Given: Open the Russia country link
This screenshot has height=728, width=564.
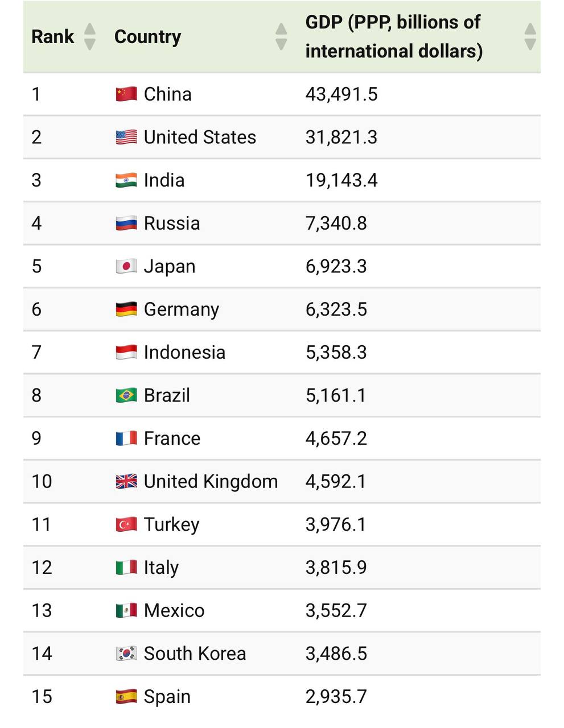Looking at the screenshot, I should [x=172, y=223].
